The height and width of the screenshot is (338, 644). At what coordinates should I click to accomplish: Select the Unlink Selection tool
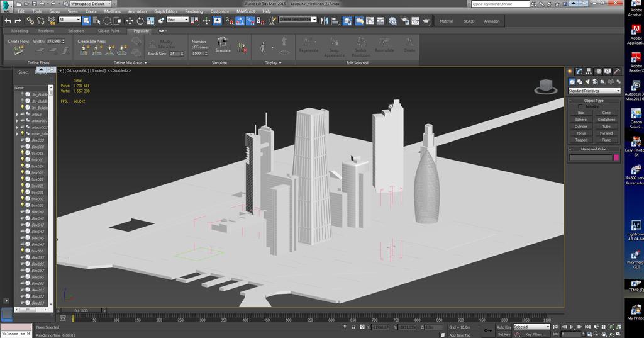[x=41, y=21]
